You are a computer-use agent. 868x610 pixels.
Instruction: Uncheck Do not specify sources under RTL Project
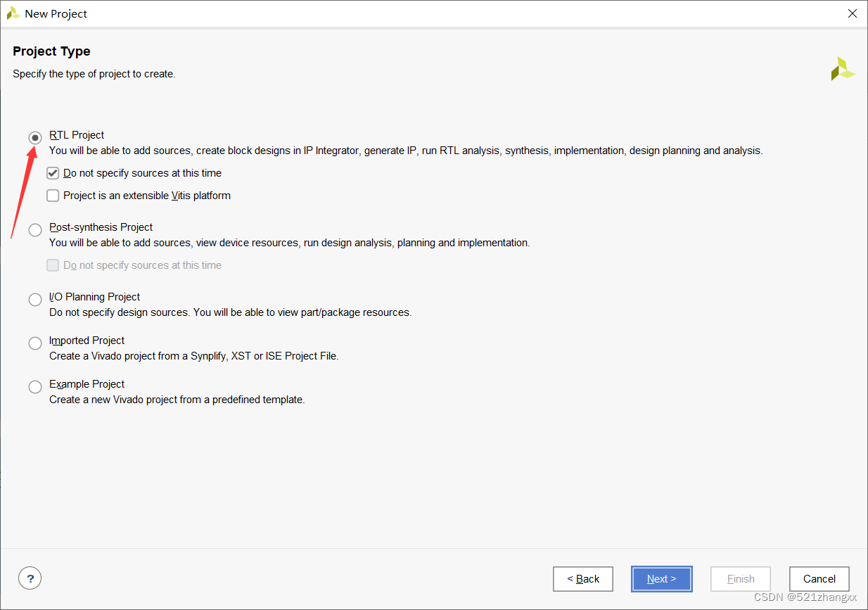click(x=53, y=173)
